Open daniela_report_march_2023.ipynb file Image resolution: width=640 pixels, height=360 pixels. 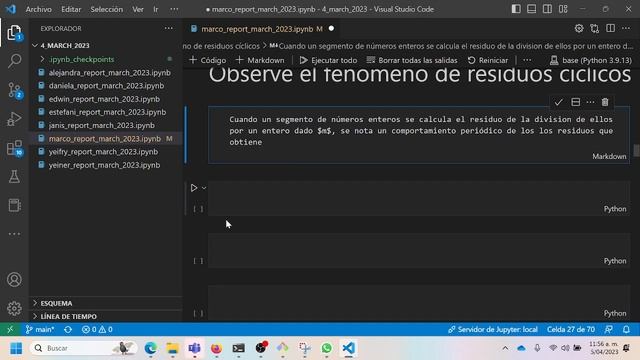(x=106, y=86)
